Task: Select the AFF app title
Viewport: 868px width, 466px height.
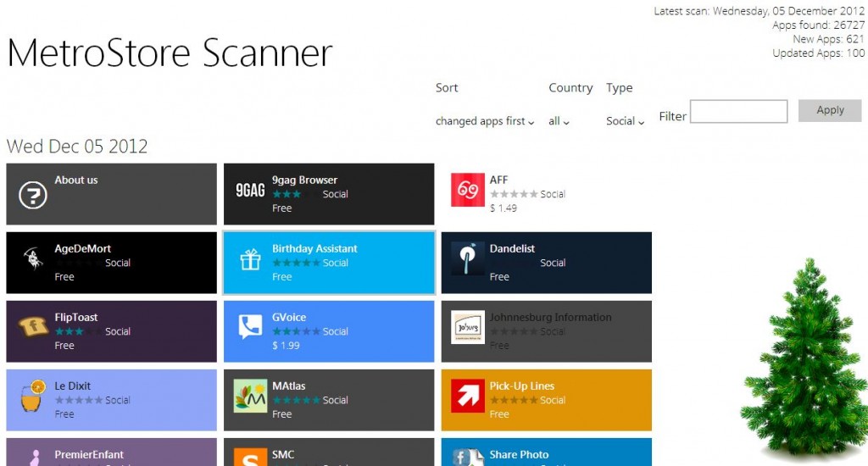Action: 498,180
